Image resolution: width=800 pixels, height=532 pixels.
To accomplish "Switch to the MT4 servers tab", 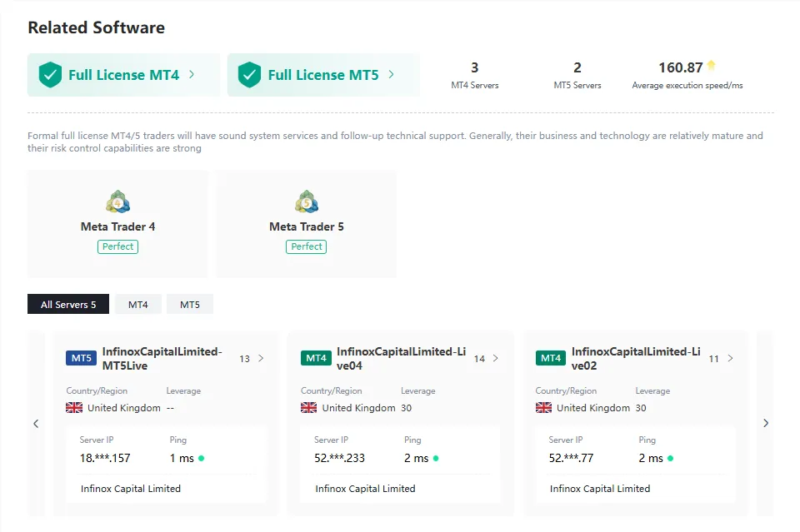I will (138, 304).
